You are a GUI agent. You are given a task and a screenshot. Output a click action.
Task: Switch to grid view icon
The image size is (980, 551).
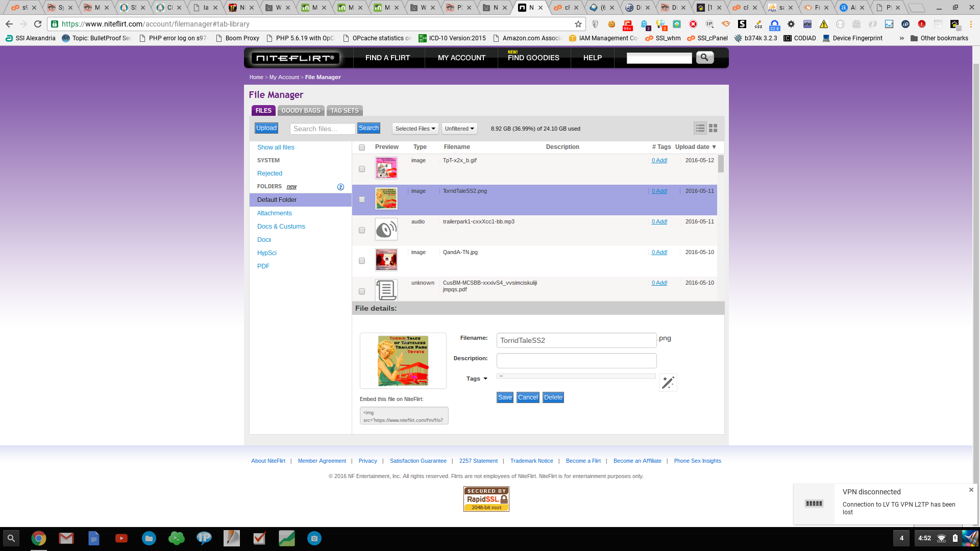point(713,129)
